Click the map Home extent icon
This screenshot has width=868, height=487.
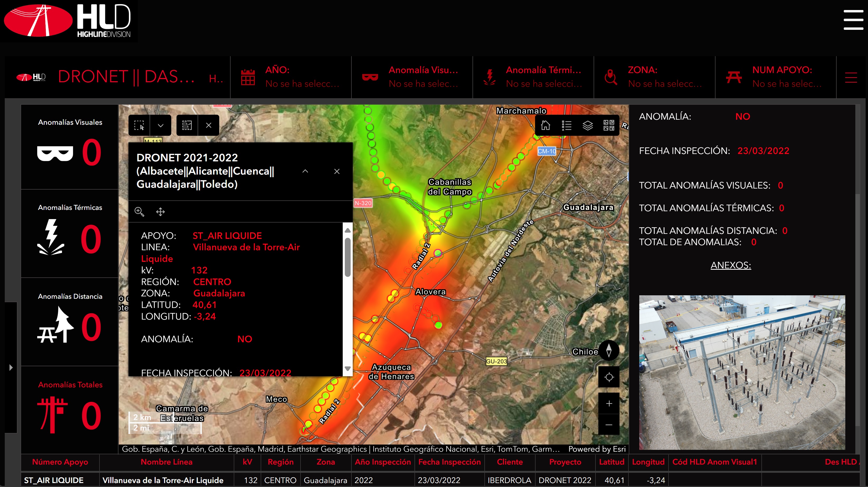tap(545, 125)
